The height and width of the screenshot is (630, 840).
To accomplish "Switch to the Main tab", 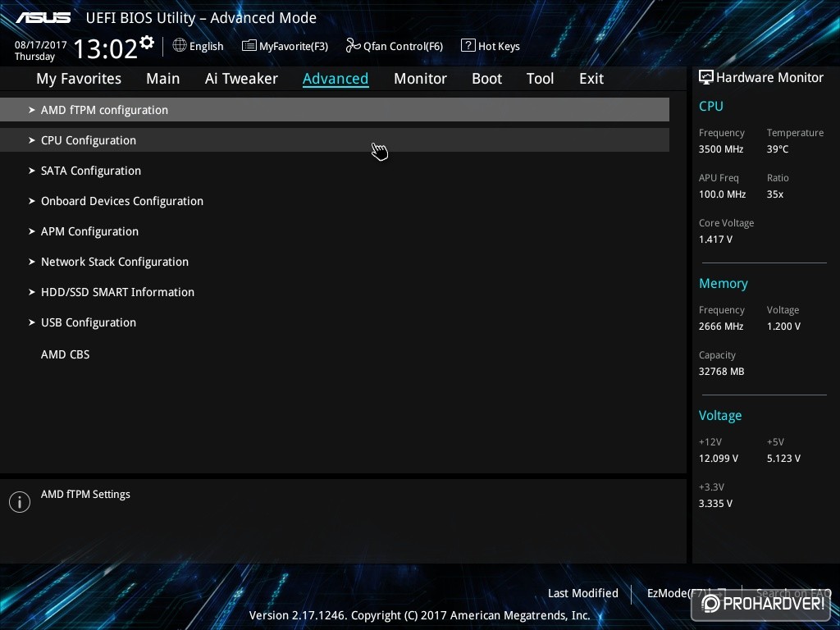I will coord(163,79).
